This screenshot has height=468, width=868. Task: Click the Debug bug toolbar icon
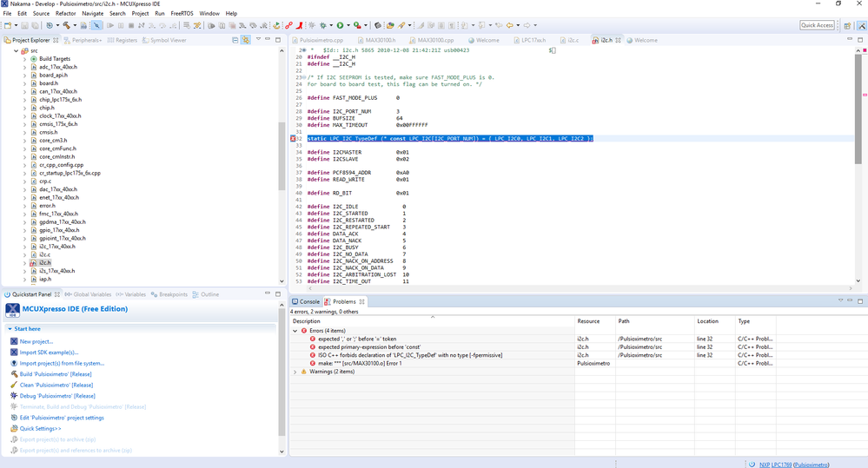[323, 25]
